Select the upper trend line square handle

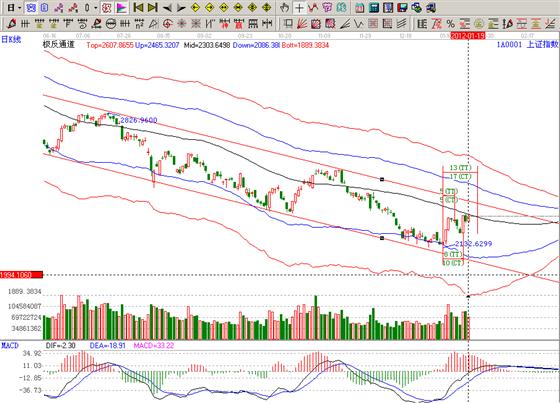pyautogui.click(x=382, y=179)
